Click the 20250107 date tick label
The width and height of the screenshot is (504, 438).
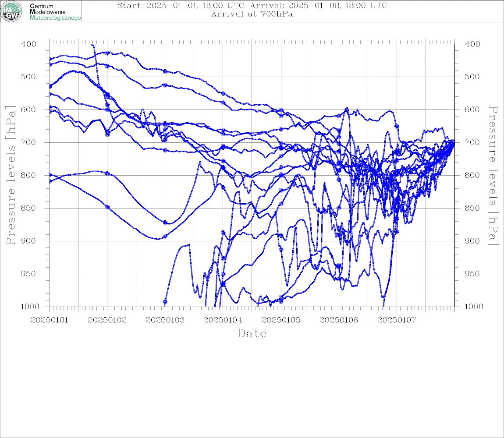(397, 320)
